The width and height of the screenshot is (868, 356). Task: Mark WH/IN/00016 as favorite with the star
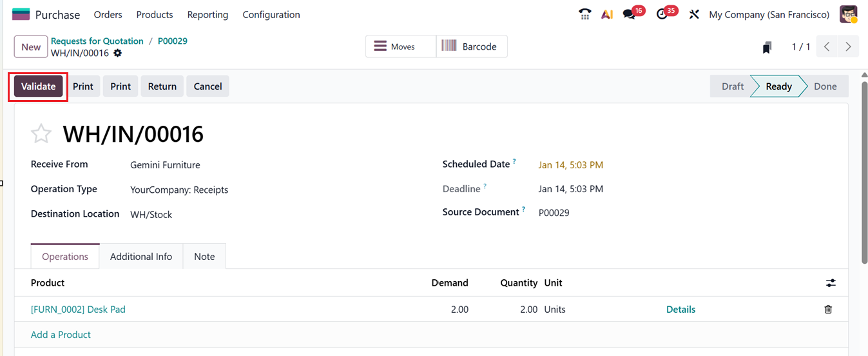[41, 133]
